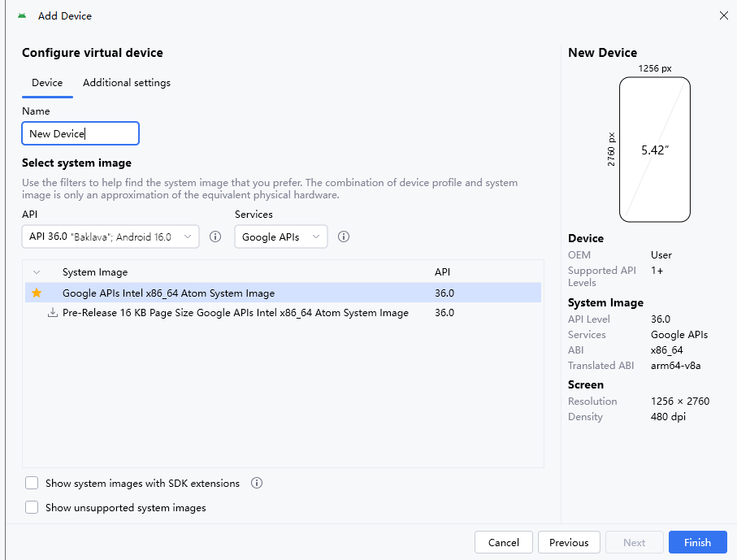This screenshot has height=560, width=737.
Task: Click the API column header
Action: 442,272
